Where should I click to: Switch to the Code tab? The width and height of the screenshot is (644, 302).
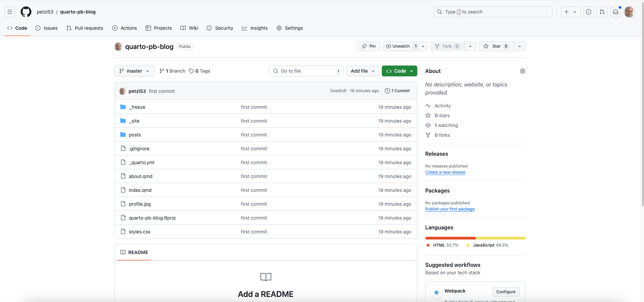17,28
